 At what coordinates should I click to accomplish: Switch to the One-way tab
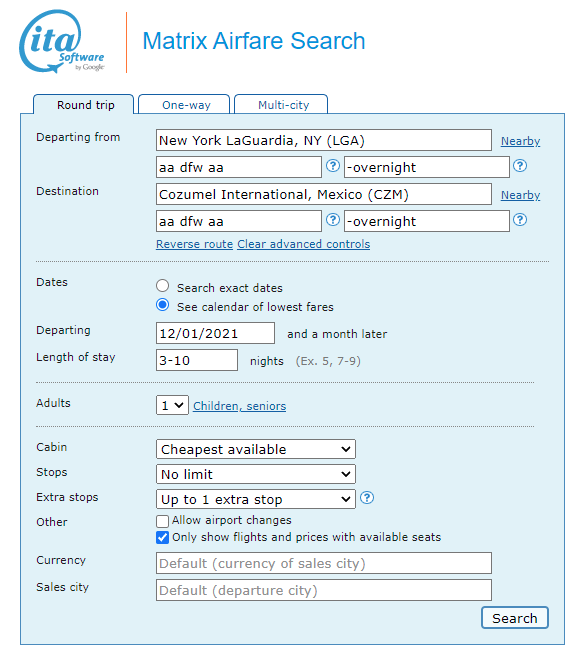click(184, 104)
